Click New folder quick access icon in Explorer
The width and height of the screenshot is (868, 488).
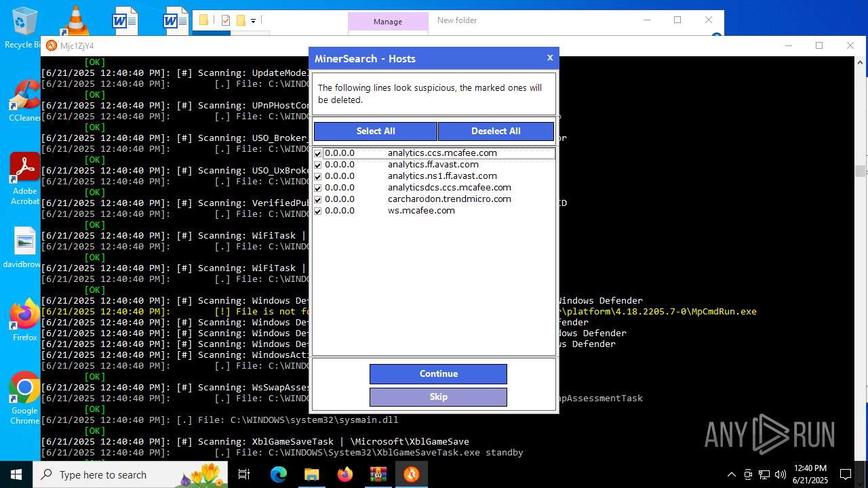240,20
